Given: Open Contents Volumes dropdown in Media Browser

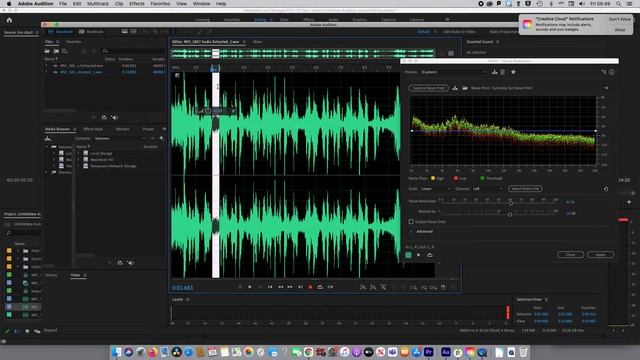Looking at the screenshot, I should (120, 139).
